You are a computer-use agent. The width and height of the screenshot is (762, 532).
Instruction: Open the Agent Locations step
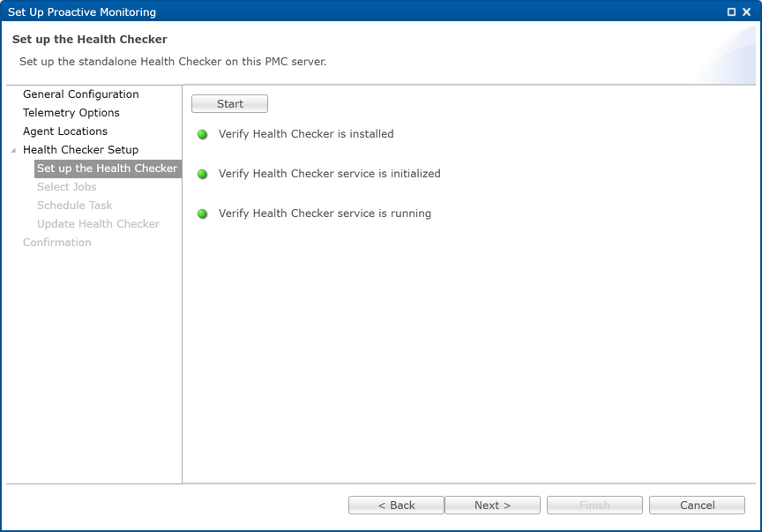tap(65, 131)
